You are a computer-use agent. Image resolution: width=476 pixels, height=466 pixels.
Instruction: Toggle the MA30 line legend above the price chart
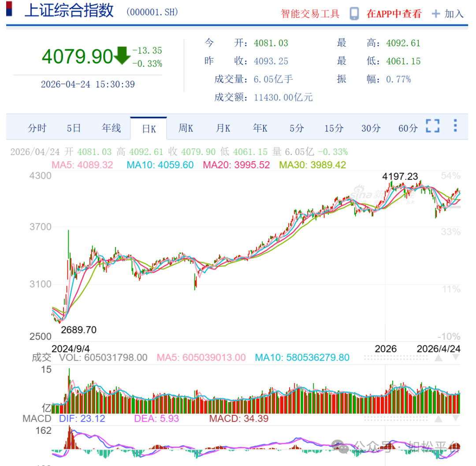click(x=312, y=165)
